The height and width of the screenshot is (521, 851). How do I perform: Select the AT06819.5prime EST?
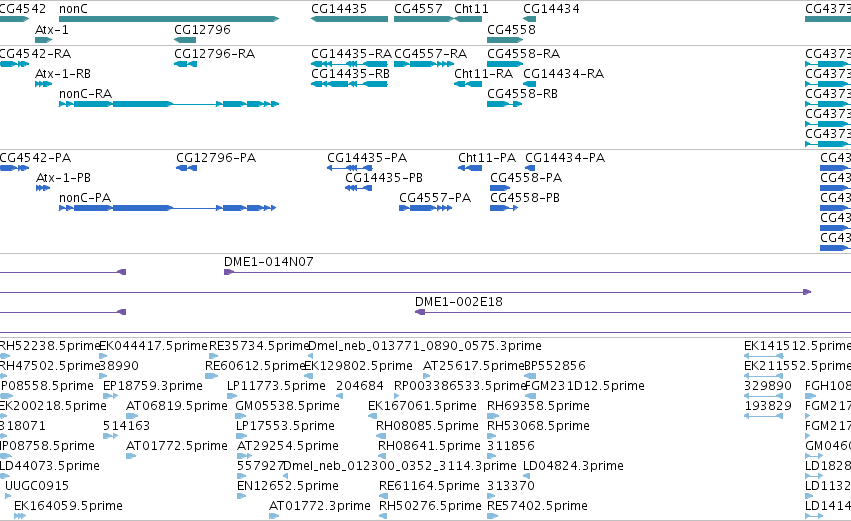coord(131,416)
